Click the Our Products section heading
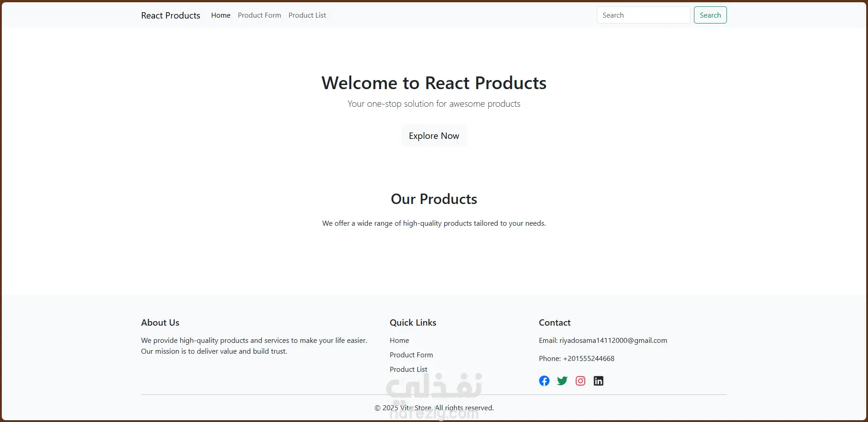Viewport: 868px width, 422px height. (x=434, y=199)
